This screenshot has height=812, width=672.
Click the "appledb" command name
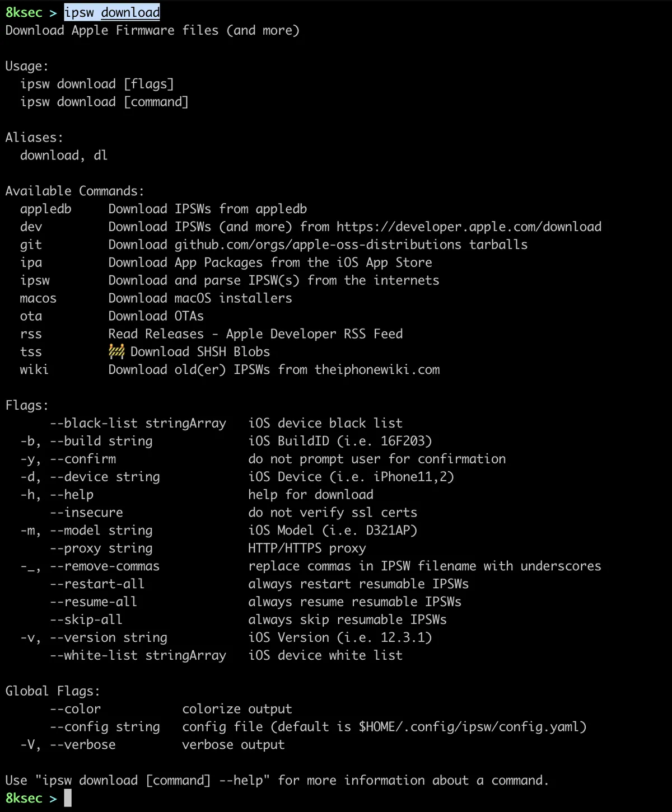pyautogui.click(x=46, y=209)
